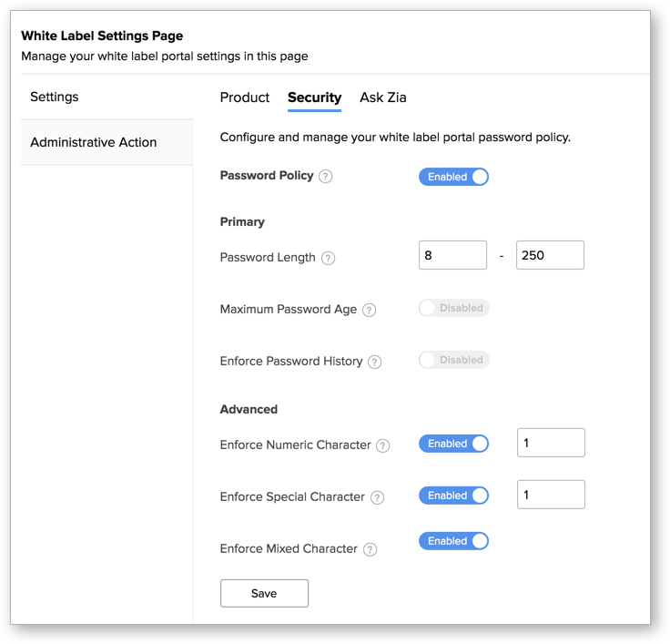Click the Save button
Viewport: 670px width, 644px height.
264,593
